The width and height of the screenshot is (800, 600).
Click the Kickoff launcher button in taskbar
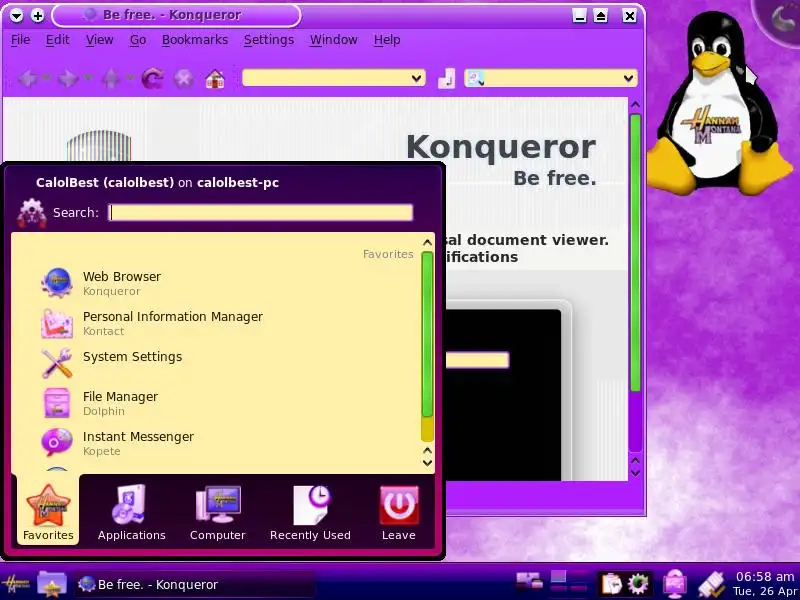click(15, 584)
